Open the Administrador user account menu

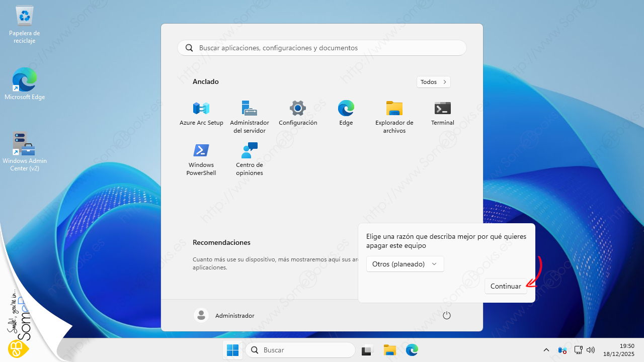tap(224, 315)
